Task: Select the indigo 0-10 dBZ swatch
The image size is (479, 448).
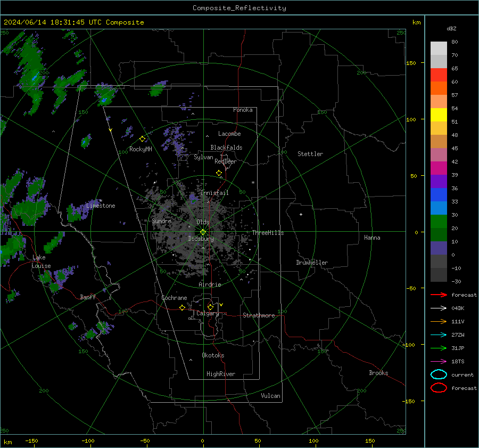Action: coord(439,248)
